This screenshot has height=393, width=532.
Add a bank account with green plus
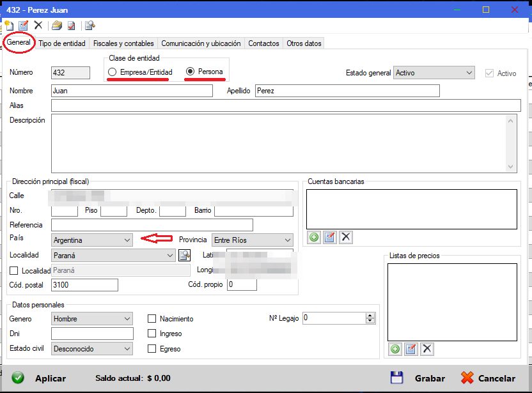[x=314, y=237]
